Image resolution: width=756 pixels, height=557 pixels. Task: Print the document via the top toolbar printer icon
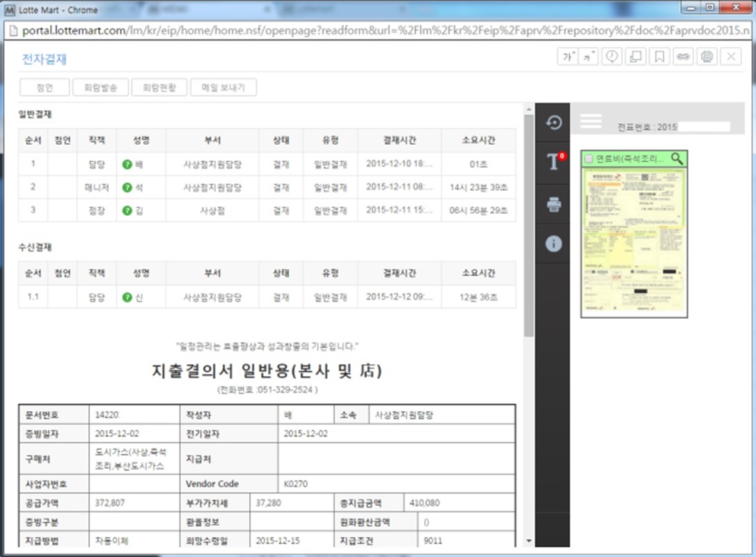point(707,56)
